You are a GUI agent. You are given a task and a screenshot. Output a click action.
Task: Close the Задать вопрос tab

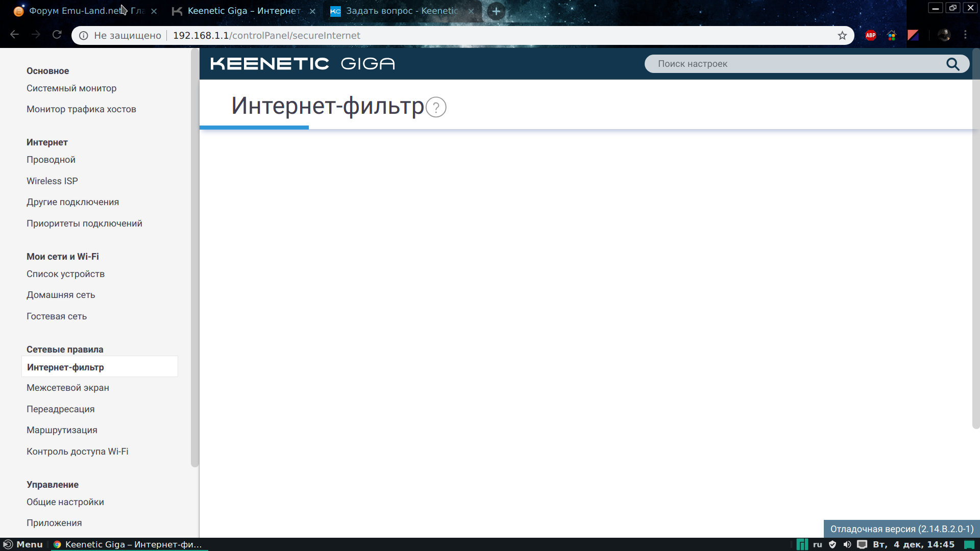[471, 11]
